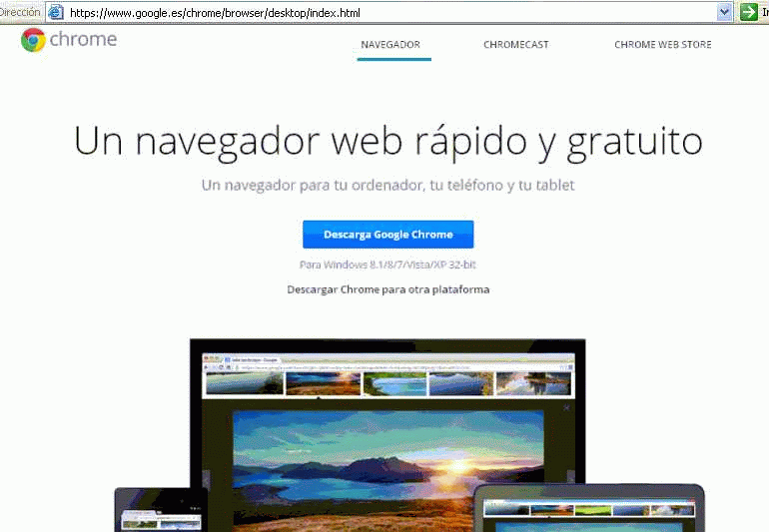769x532 pixels.
Task: Open the CHROMECAST tab
Action: click(x=516, y=45)
